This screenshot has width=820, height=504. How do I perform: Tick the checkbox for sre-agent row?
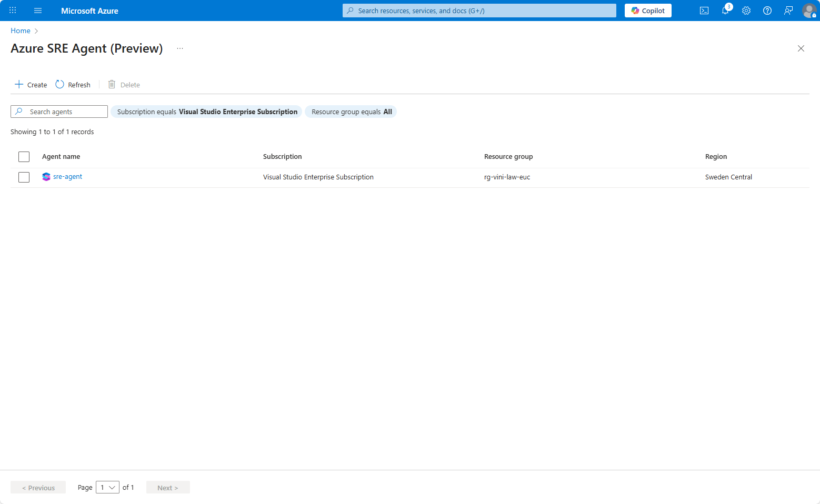(24, 177)
